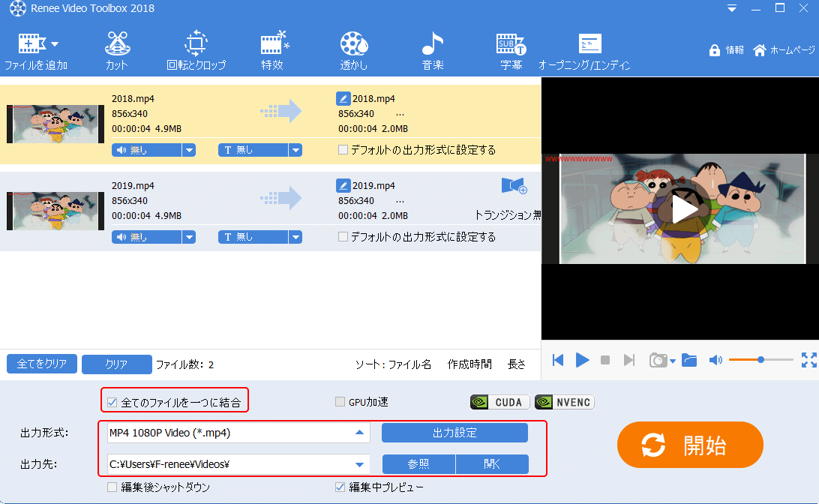Viewport: 819px width, 504px height.
Task: Open the 音楽 music tool
Action: (x=433, y=51)
